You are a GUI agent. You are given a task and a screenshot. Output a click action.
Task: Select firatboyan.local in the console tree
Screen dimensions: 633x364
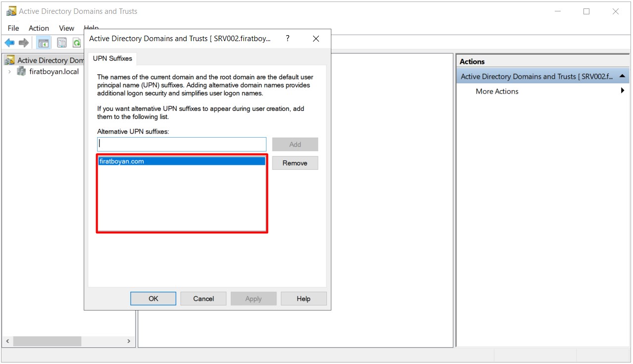(x=54, y=71)
